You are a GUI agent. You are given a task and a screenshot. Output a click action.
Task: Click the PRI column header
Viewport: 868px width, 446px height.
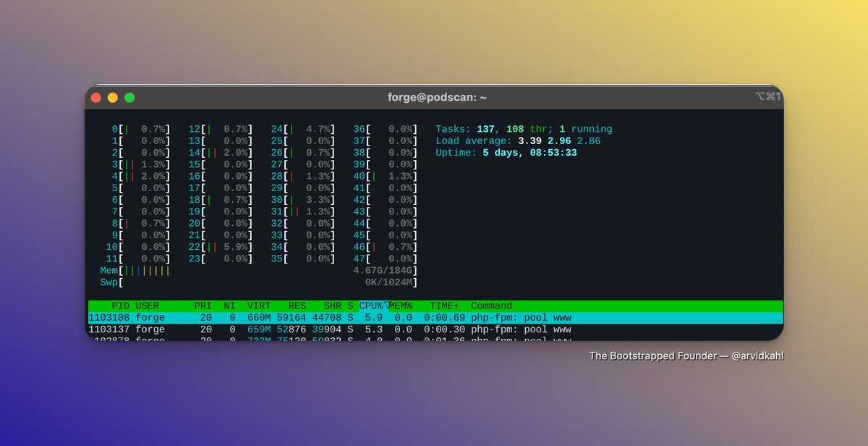[203, 306]
